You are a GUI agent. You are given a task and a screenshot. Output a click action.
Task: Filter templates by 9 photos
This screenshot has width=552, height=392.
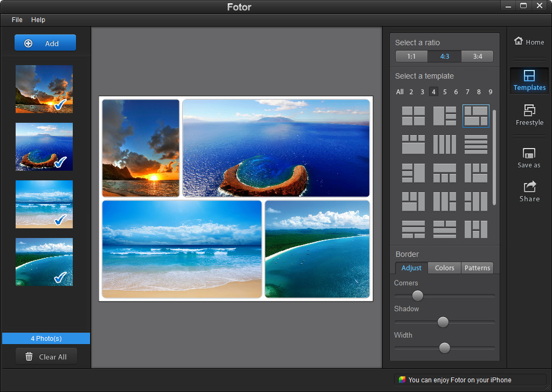pyautogui.click(x=490, y=92)
